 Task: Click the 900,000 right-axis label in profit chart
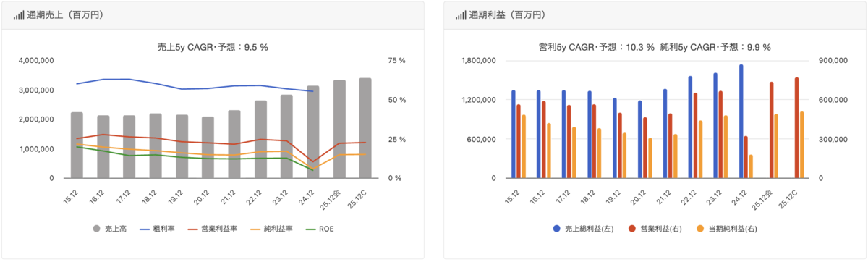(833, 61)
